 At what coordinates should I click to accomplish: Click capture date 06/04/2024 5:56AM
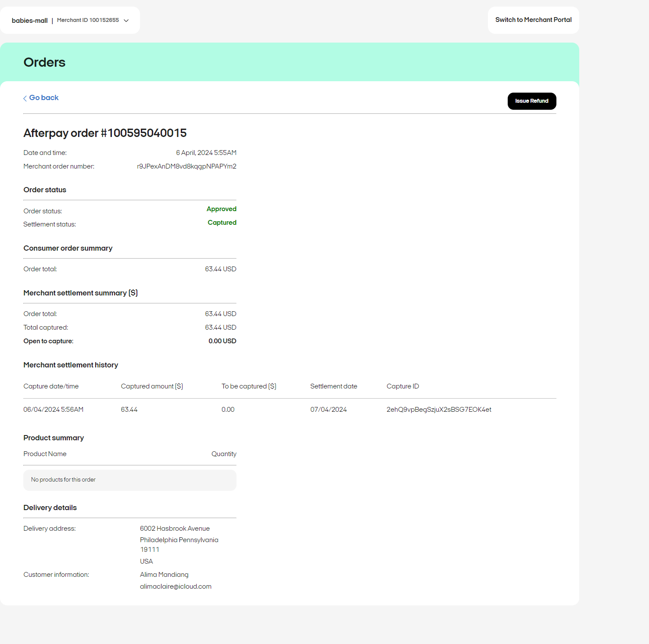point(54,410)
